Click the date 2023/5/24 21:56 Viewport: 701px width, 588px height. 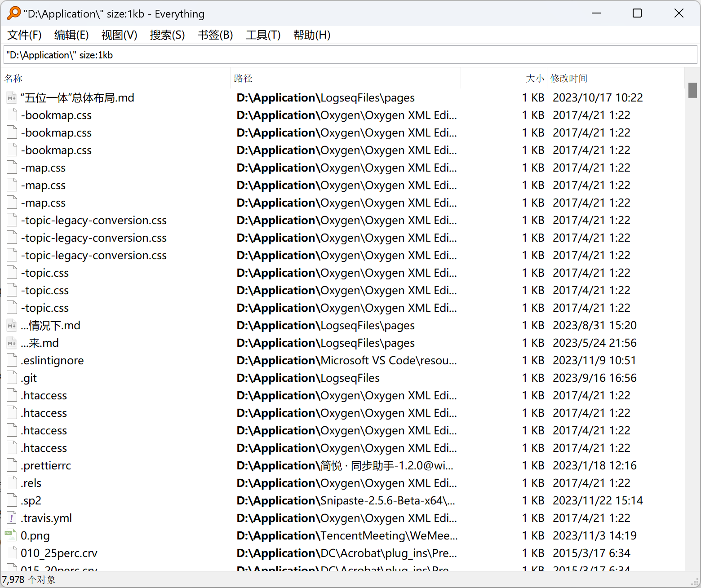[595, 343]
